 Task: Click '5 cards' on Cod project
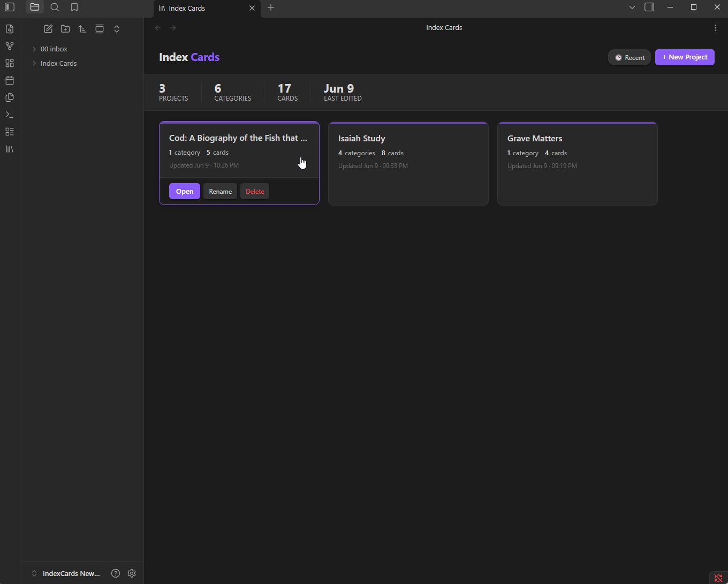pyautogui.click(x=217, y=153)
